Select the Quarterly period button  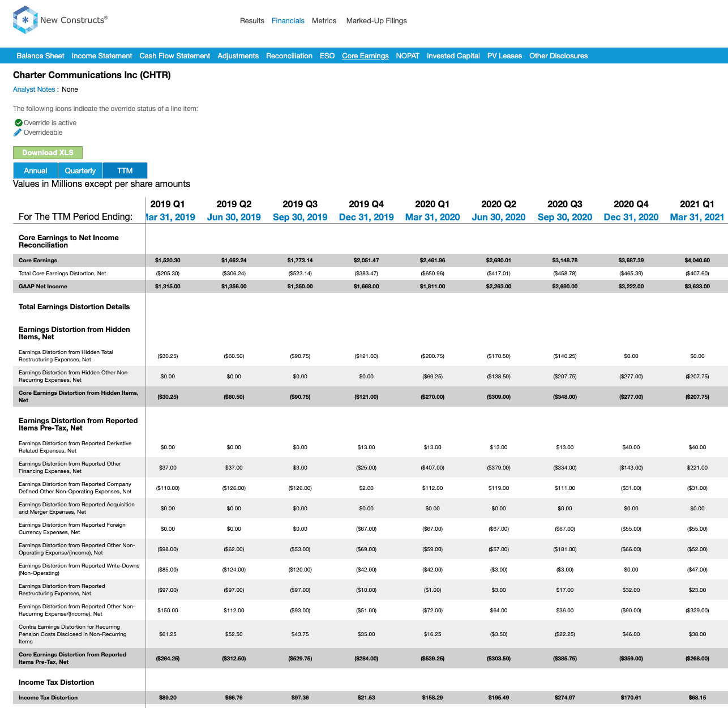coord(80,170)
